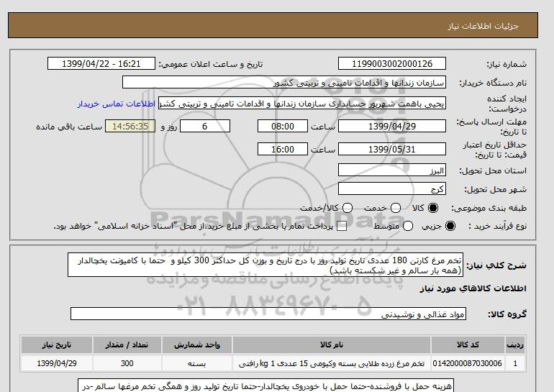Select the کالا radio button

[433, 208]
